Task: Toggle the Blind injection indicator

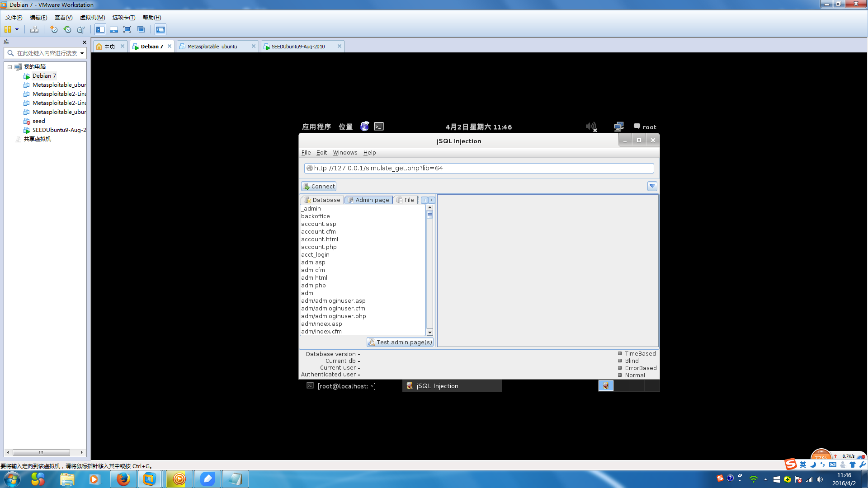Action: [620, 361]
